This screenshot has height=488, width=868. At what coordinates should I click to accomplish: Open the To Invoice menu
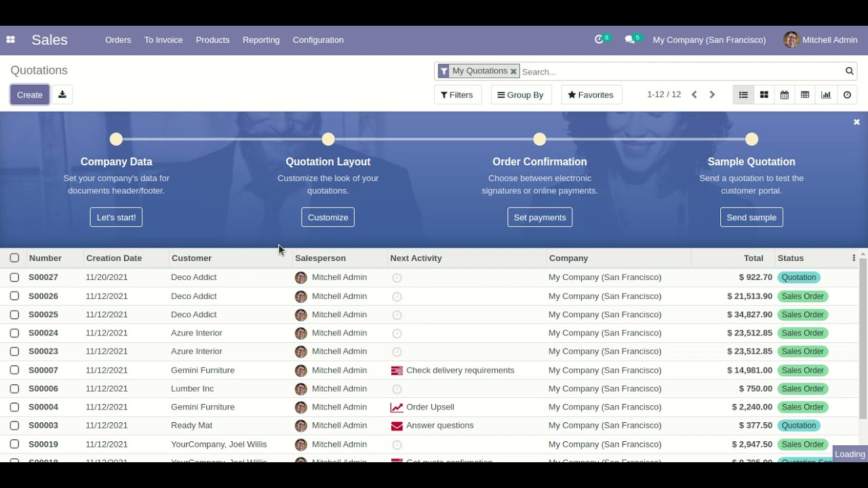[163, 40]
